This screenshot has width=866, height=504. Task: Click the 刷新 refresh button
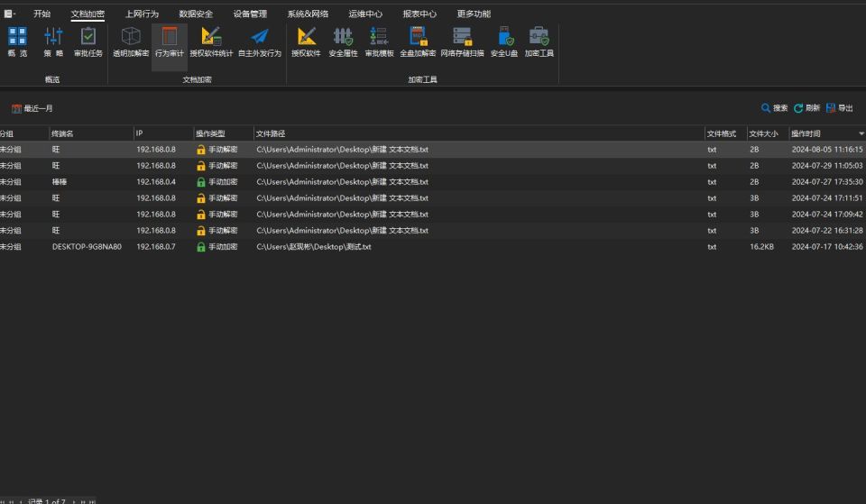[x=806, y=108]
